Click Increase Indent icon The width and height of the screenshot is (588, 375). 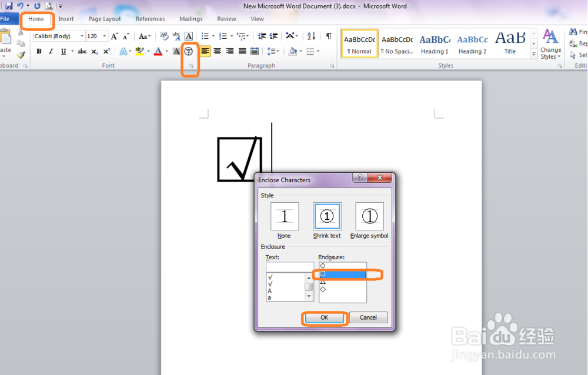point(274,36)
